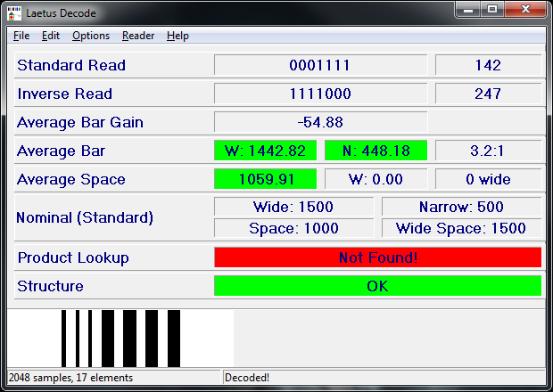Click the 3.2:1 bar ratio field
553x392 pixels.
488,151
